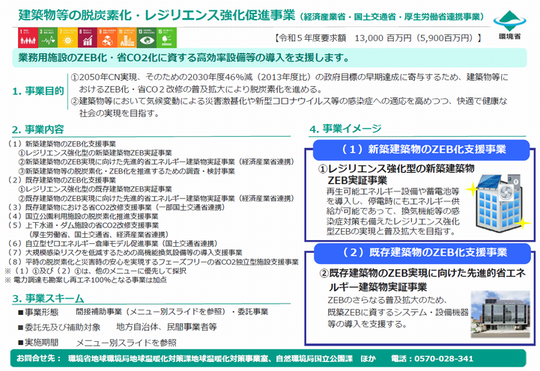
Task: Select the yellow SDG 7 clean energy sun icon
Action: point(68,38)
